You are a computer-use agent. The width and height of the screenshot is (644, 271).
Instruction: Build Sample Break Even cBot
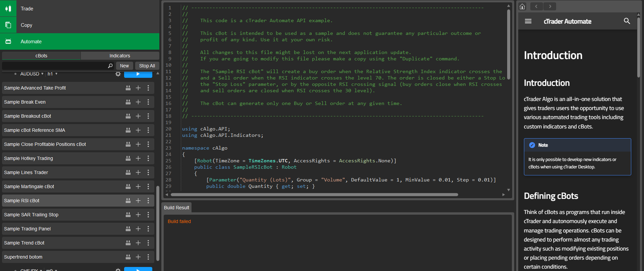point(128,102)
